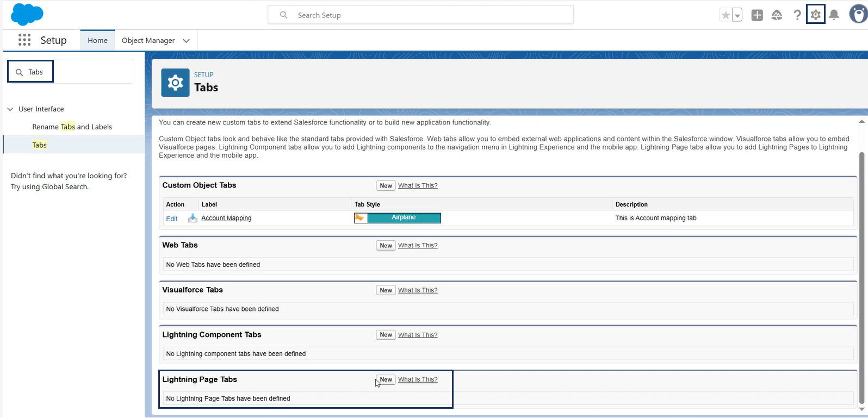Open the Account Mapping tab link

pos(226,218)
